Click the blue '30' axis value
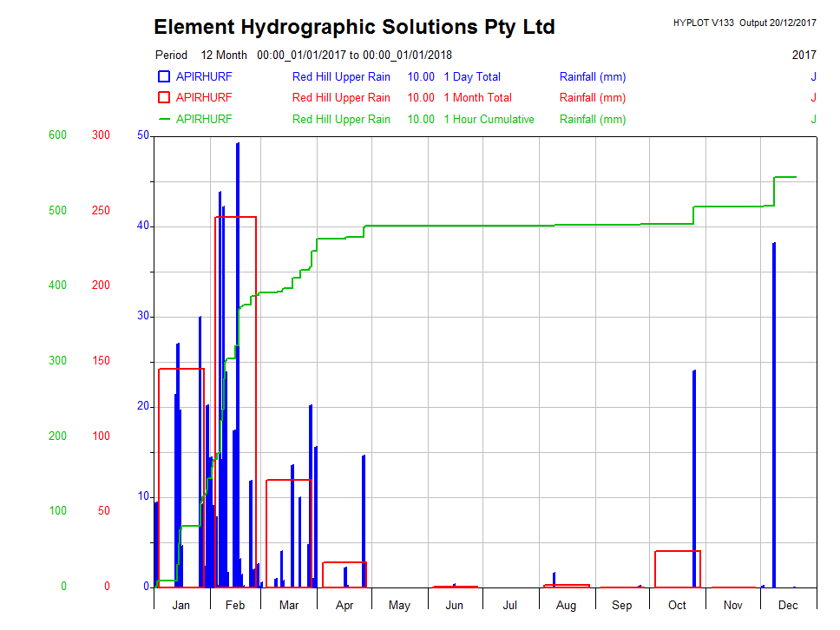Screen dimensions: 840x630 point(143,317)
